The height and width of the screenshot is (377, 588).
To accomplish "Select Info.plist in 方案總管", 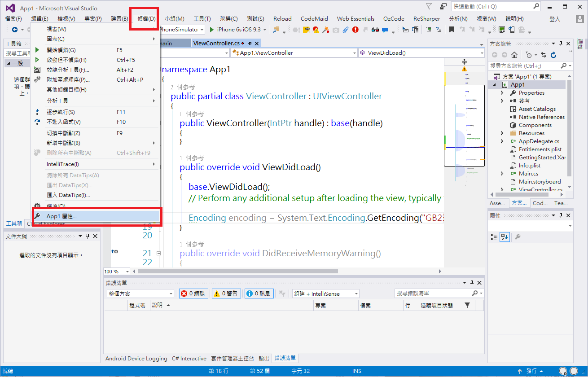I will pos(530,166).
